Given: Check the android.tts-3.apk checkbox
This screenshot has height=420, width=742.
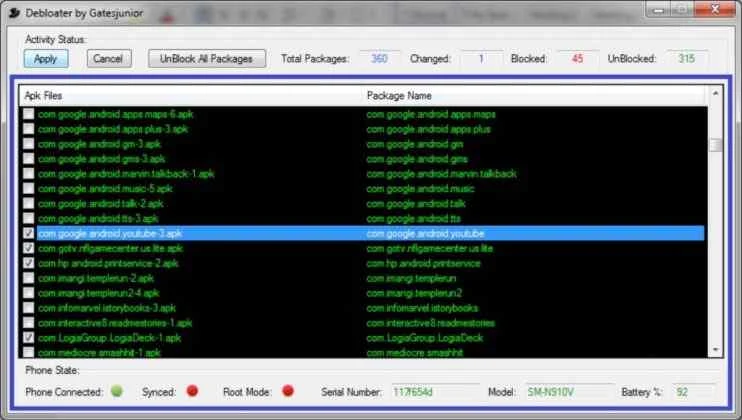Looking at the screenshot, I should point(28,218).
